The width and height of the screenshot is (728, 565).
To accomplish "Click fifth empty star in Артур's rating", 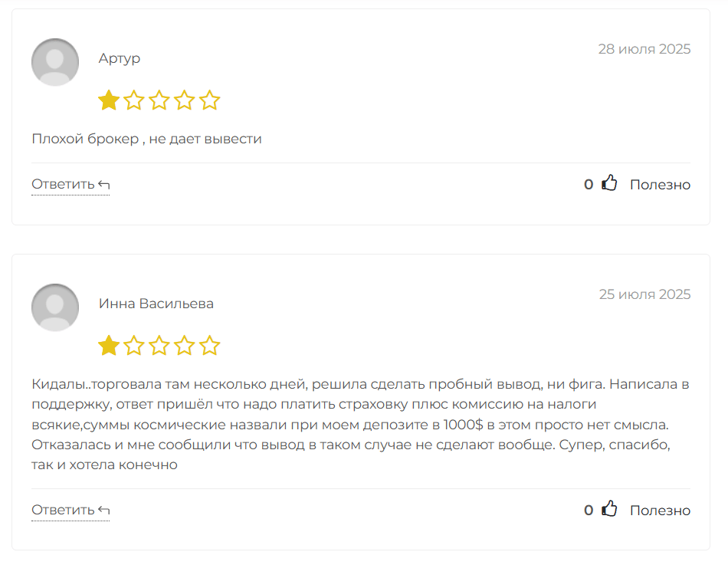I will click(x=209, y=100).
